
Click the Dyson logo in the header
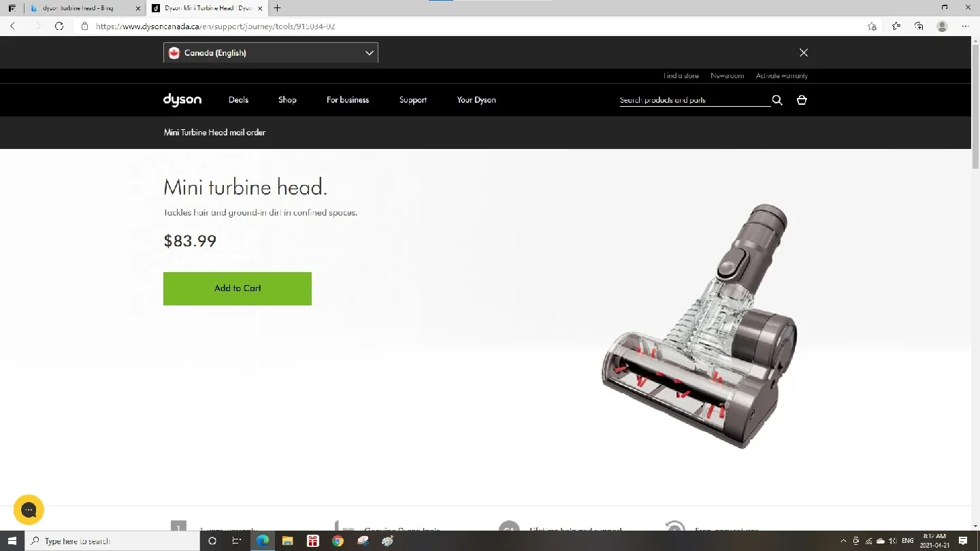coord(182,100)
